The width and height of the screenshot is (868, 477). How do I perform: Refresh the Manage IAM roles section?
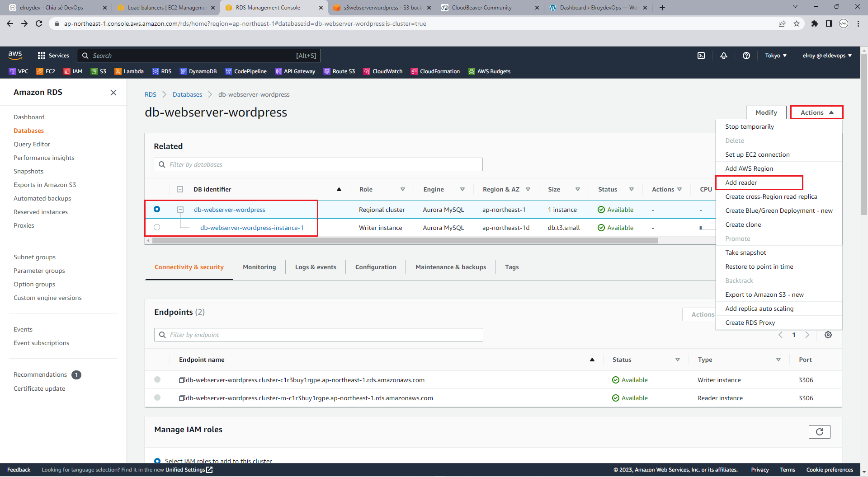tap(819, 432)
